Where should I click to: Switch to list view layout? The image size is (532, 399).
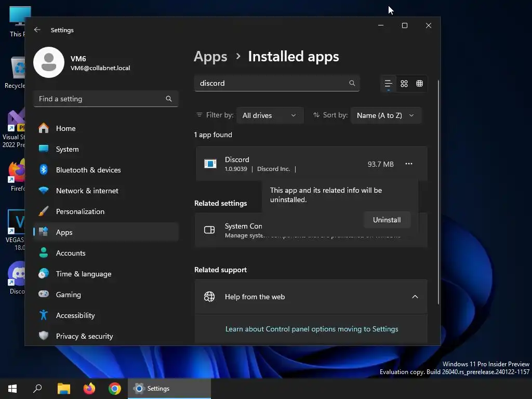(389, 84)
